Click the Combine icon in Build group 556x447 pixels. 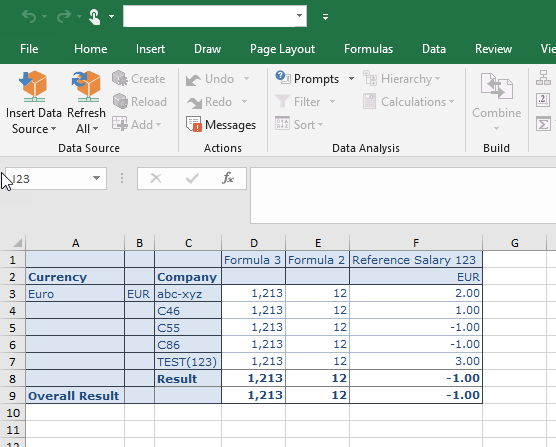click(496, 86)
